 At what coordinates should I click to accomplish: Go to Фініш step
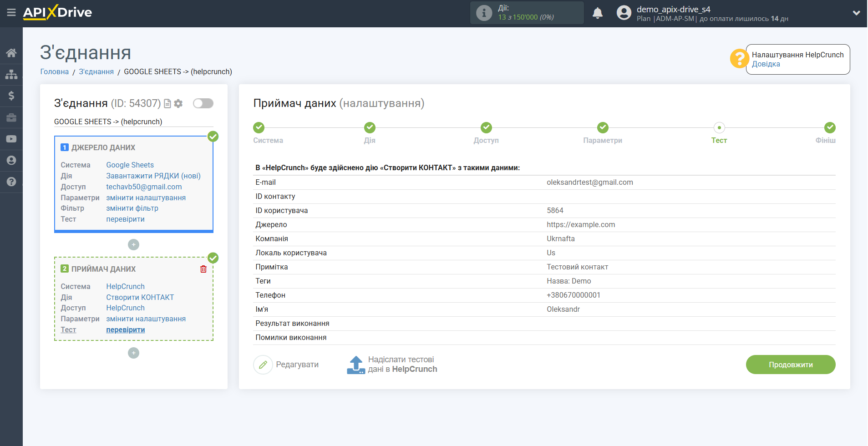click(830, 128)
